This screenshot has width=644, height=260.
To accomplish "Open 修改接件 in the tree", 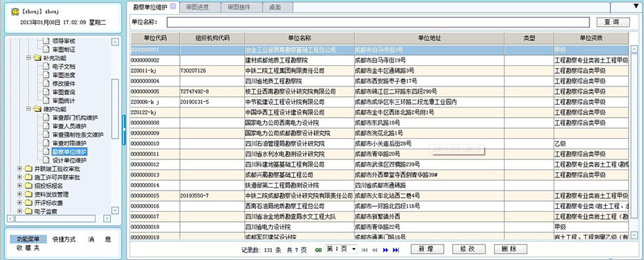I will (x=64, y=84).
